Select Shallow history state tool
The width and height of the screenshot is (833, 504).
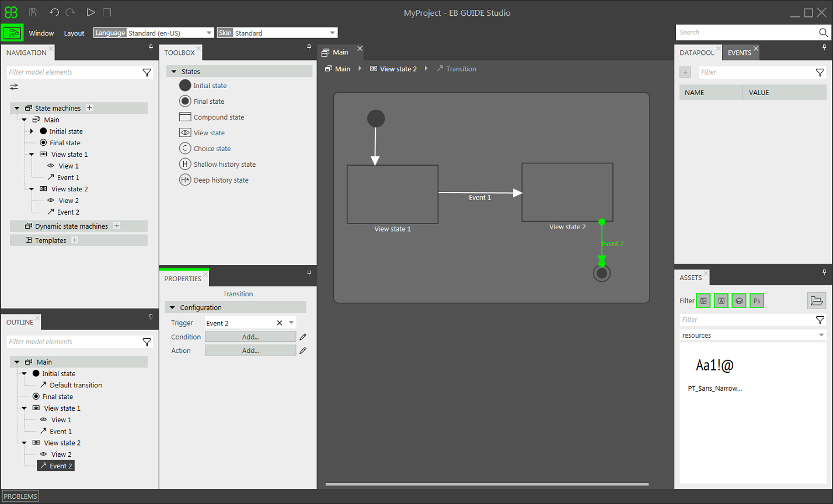[x=217, y=164]
